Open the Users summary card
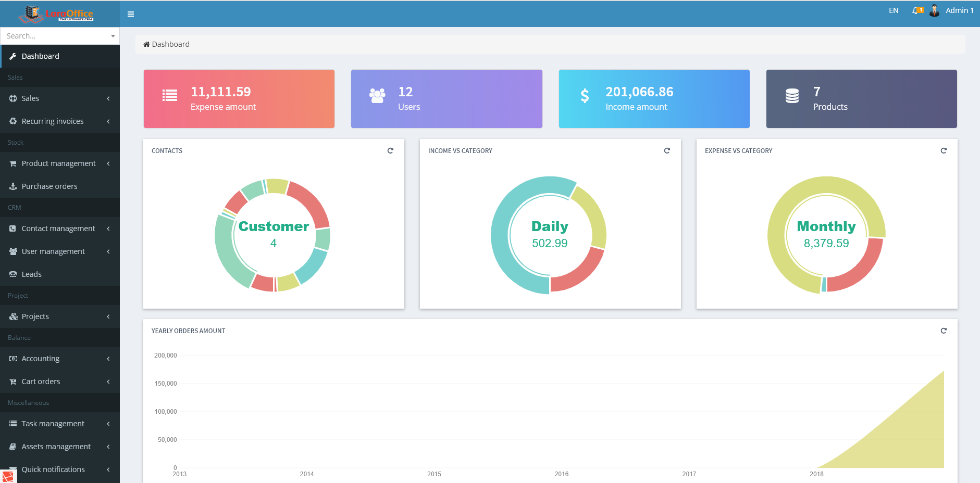This screenshot has height=483, width=980. (446, 99)
